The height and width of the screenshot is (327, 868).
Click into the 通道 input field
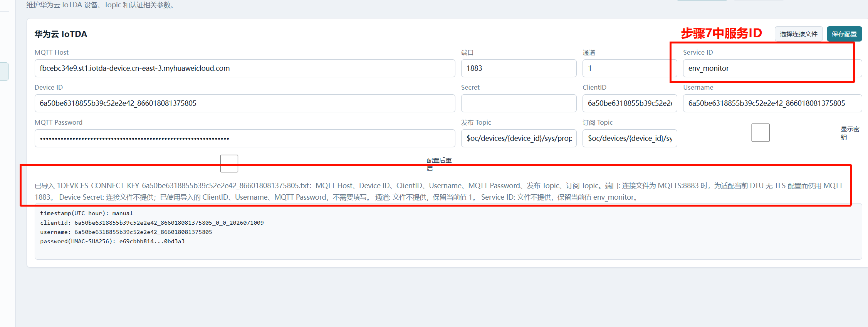click(x=630, y=68)
